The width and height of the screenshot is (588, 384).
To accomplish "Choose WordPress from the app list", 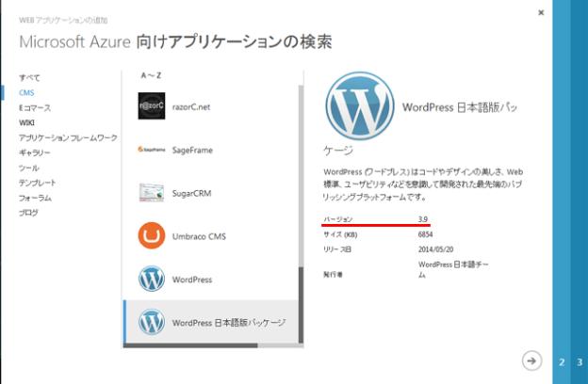I will tap(211, 280).
